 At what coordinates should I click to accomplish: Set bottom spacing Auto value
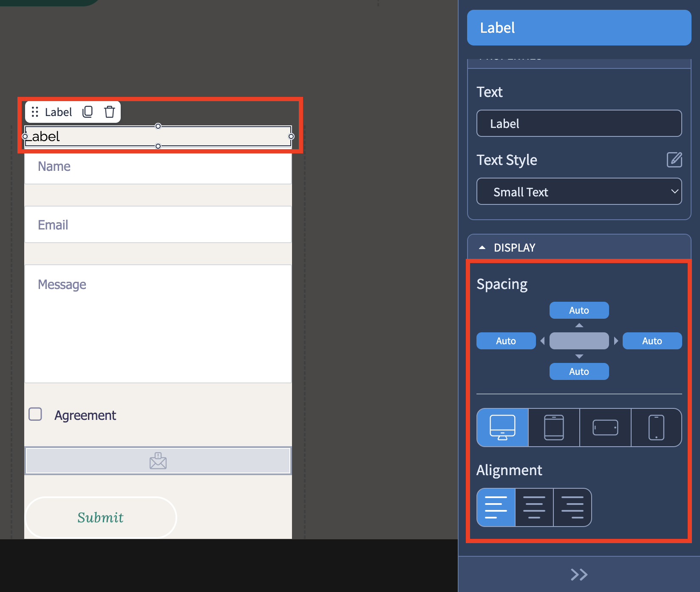pyautogui.click(x=579, y=371)
